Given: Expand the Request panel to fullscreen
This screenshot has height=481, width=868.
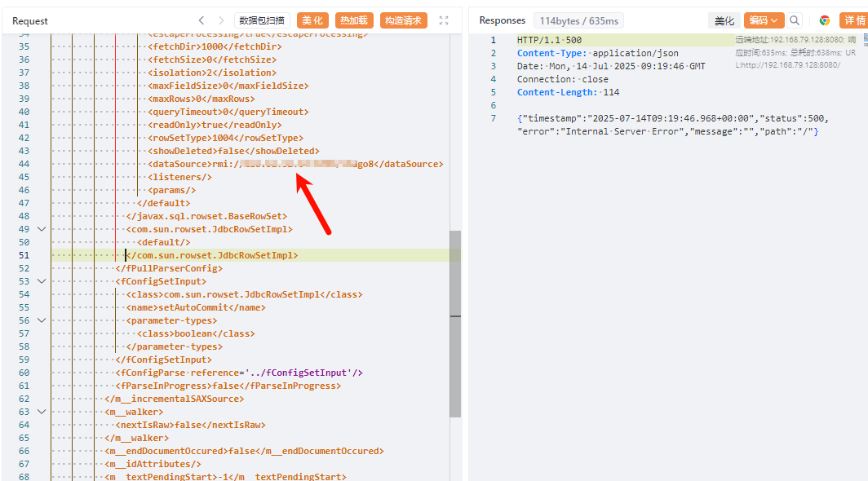Looking at the screenshot, I should 444,20.
